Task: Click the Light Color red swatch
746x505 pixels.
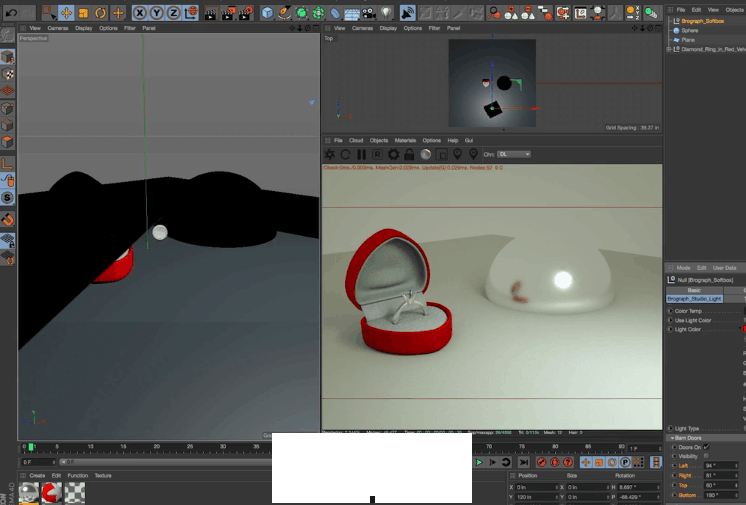Action: click(x=743, y=329)
